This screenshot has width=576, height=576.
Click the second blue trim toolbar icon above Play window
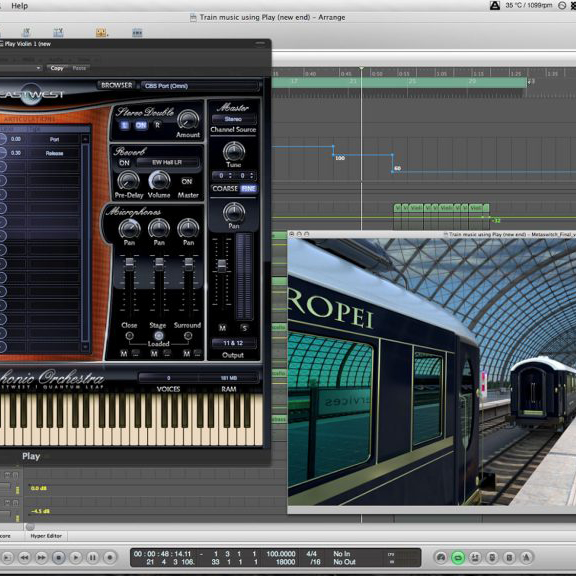58,33
